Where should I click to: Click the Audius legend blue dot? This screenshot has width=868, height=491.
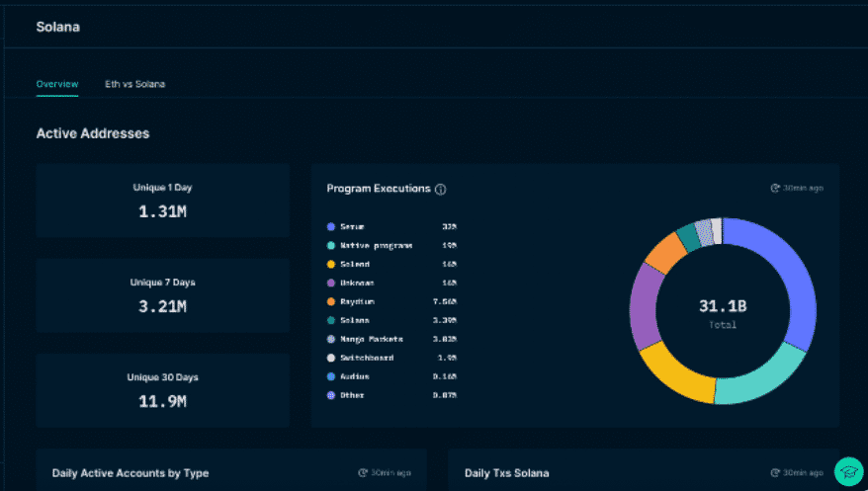[331, 377]
